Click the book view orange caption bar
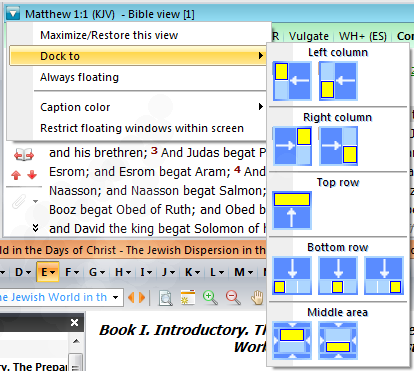 coord(133,250)
